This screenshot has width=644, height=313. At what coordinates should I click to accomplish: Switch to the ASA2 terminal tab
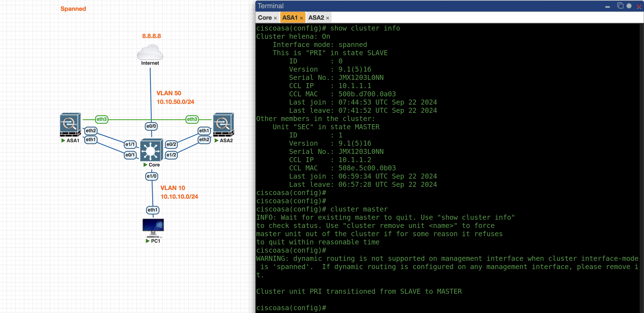(316, 18)
